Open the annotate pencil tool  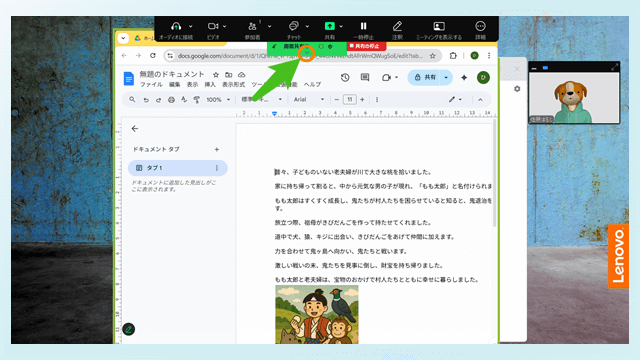pos(397,26)
